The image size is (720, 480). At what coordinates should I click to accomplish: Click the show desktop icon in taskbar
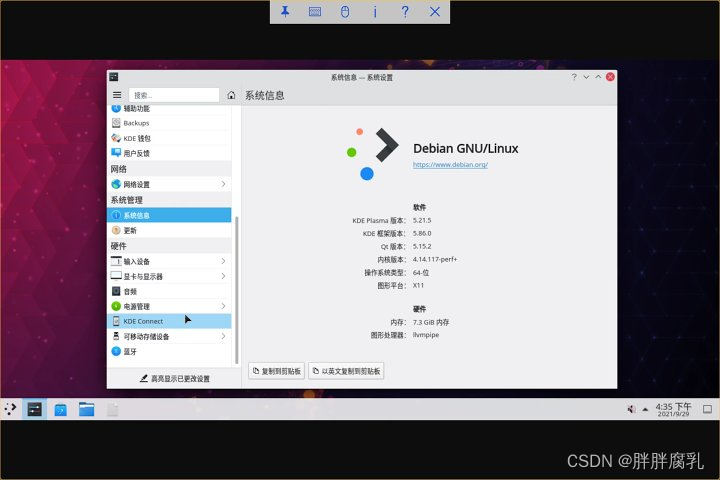(x=708, y=409)
